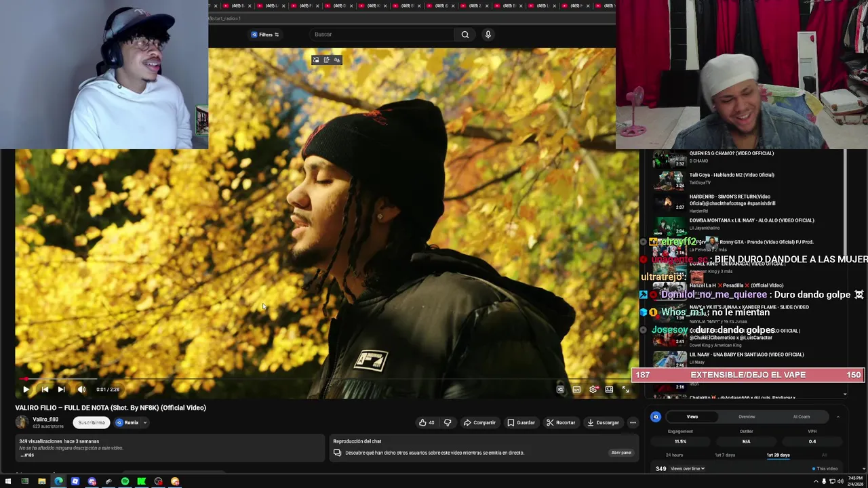Screen dimensions: 868x488
Task: Open the Kick green app in taskbar
Action: 142,481
